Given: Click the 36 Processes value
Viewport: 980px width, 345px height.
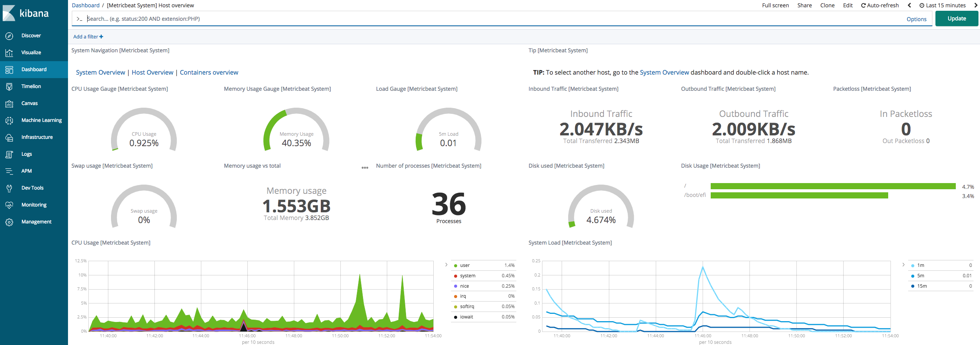Looking at the screenshot, I should coord(449,205).
